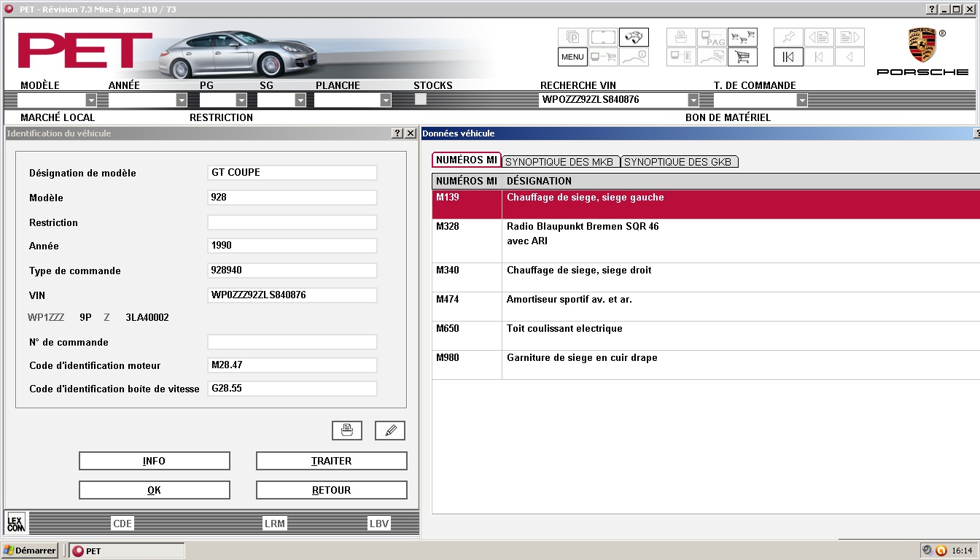Click the empty Restriction field
The image size is (980, 560).
292,222
